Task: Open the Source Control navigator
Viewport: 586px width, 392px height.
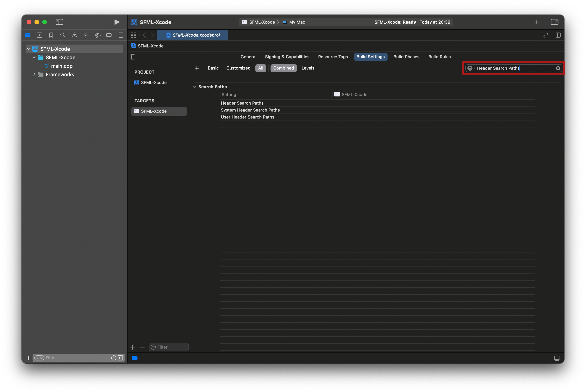Action: 40,35
